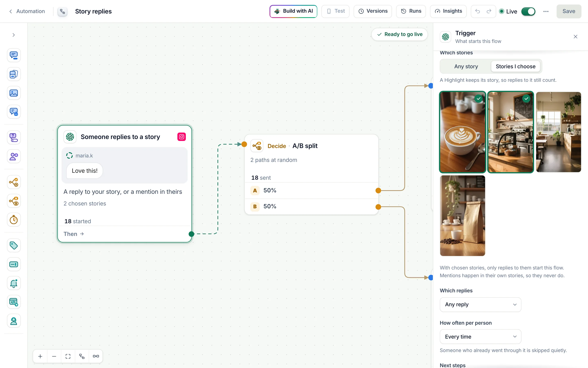Add a tag block from the sidebar
The height and width of the screenshot is (368, 588).
point(14,245)
